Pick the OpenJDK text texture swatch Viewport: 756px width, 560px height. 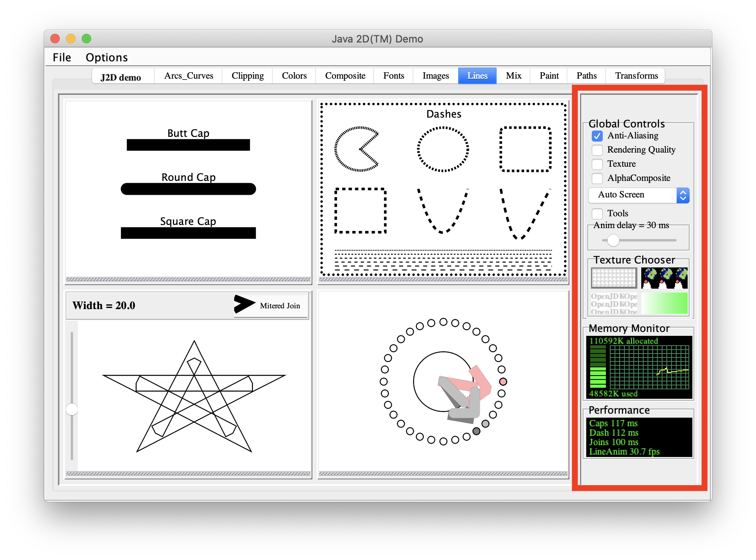coord(614,303)
